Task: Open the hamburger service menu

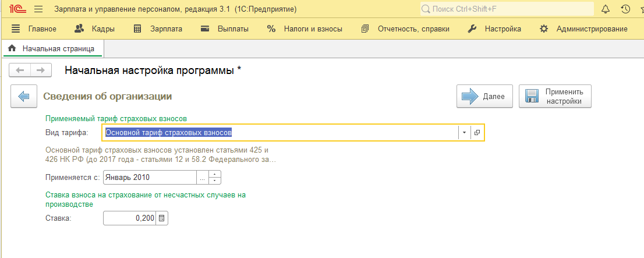Action: point(38,9)
